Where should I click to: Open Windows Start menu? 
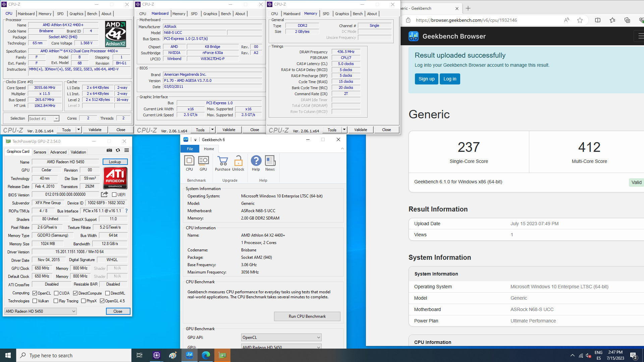8,355
